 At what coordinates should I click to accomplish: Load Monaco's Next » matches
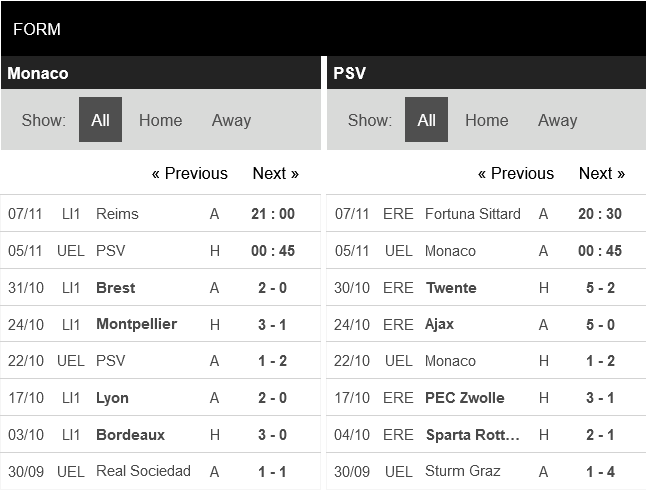point(275,173)
